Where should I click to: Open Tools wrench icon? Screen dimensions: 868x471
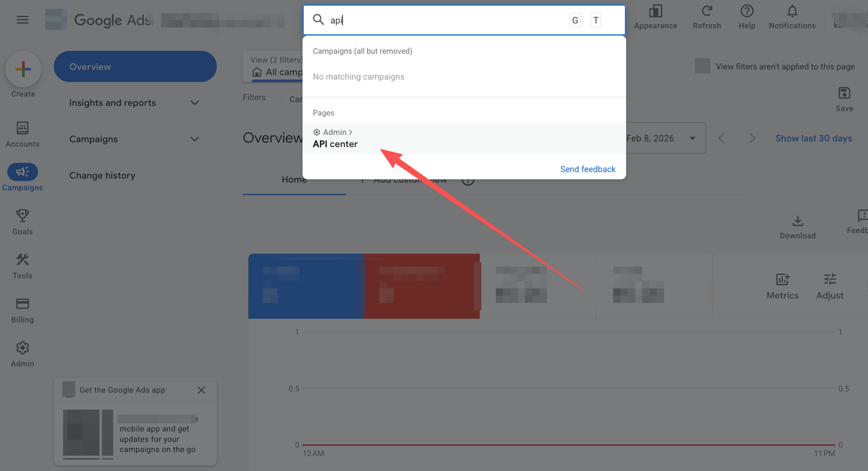click(x=22, y=265)
